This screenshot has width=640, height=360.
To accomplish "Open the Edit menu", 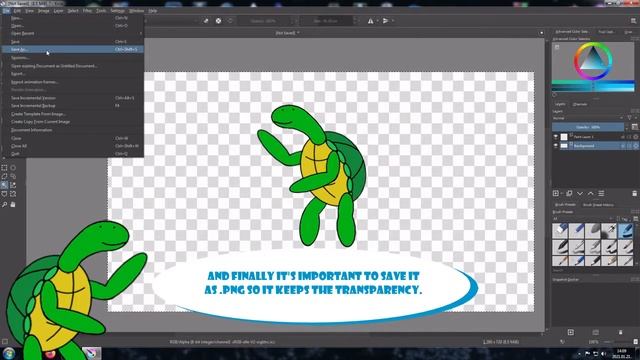I will (x=17, y=11).
